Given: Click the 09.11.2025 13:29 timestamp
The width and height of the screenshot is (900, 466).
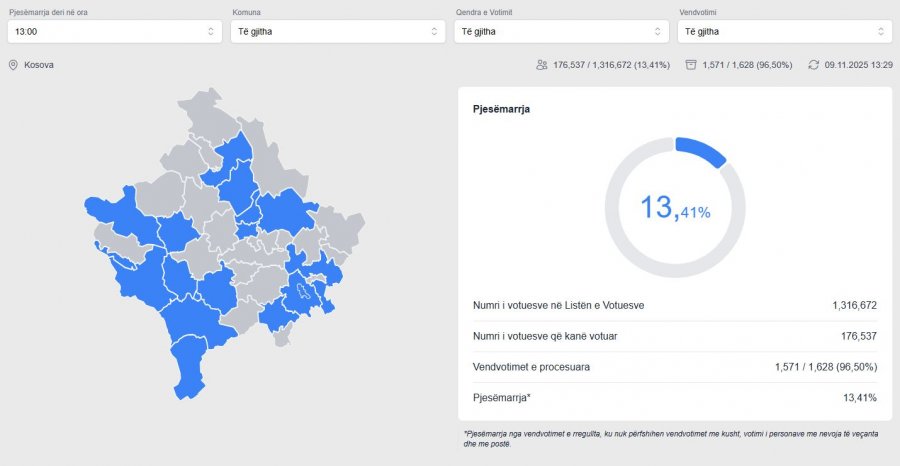Looking at the screenshot, I should point(858,65).
